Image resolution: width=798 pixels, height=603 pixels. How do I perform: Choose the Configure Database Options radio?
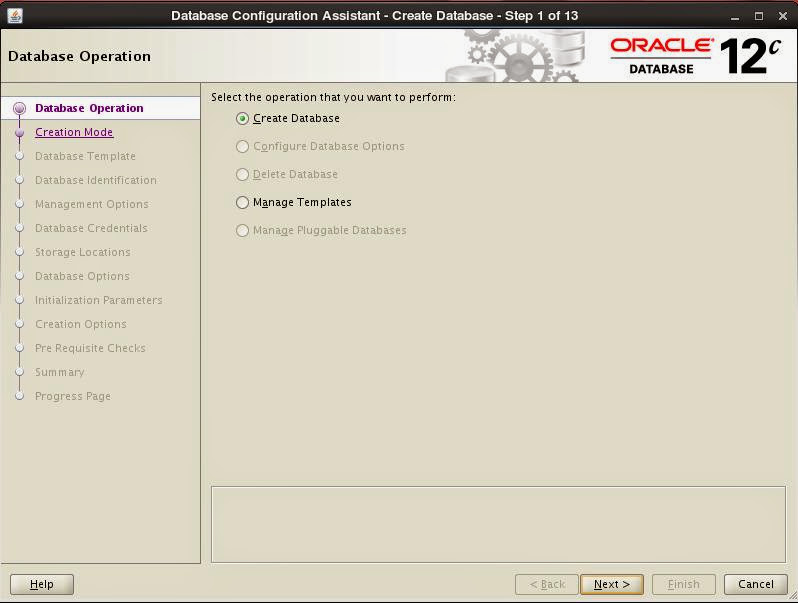coord(242,147)
